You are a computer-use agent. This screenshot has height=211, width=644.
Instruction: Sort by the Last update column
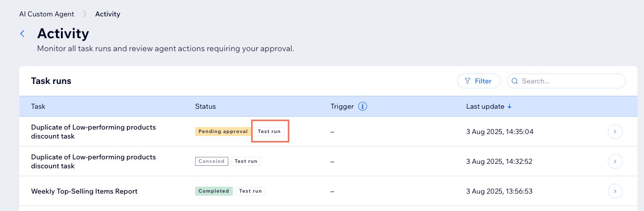pos(485,106)
